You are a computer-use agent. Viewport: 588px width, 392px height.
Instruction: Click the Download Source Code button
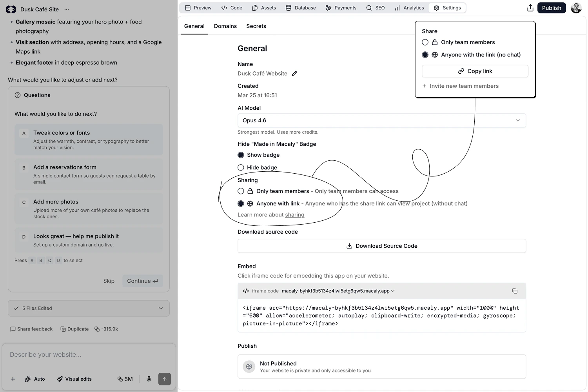381,246
